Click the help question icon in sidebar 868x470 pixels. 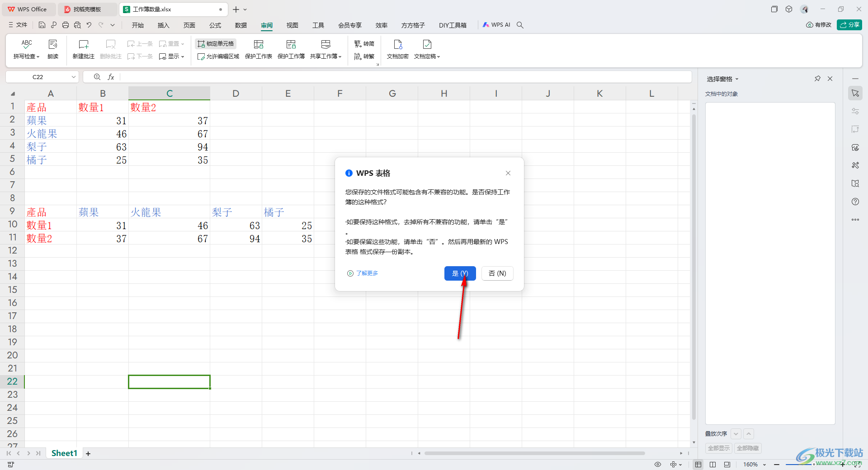855,202
